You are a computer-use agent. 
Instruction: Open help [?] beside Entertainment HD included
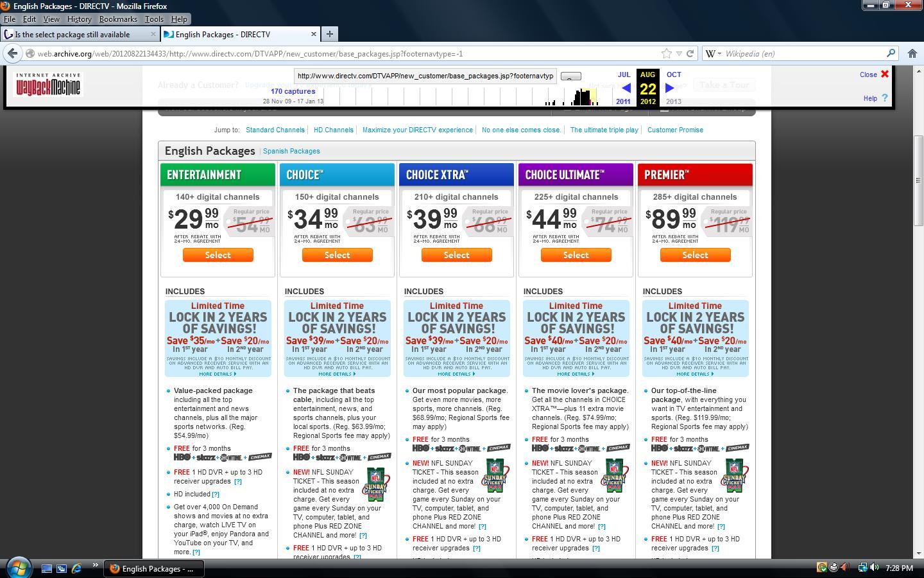216,495
